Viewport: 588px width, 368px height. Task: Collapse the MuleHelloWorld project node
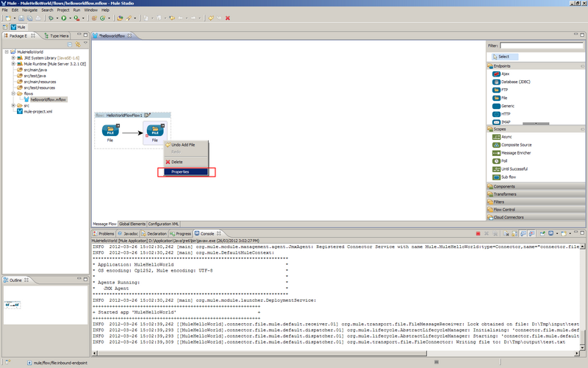(7, 52)
